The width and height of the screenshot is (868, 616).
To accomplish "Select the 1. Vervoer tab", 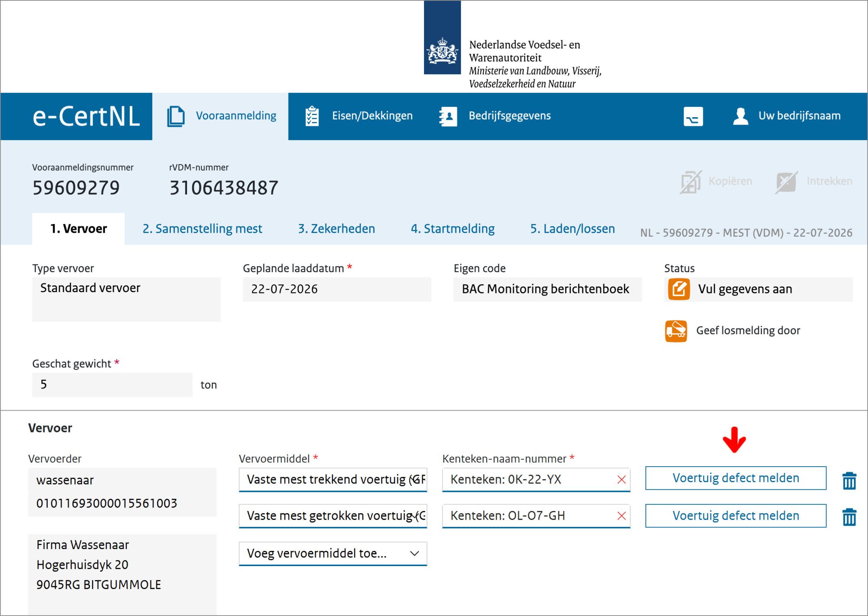I will (x=79, y=229).
